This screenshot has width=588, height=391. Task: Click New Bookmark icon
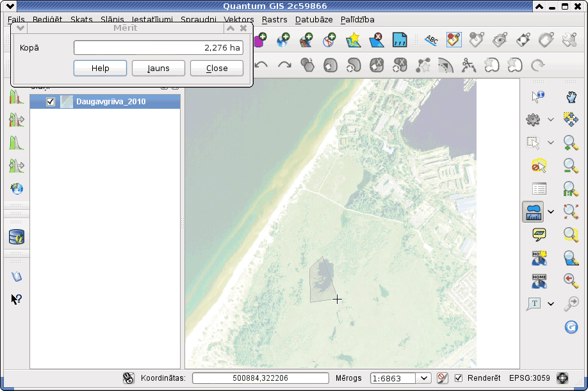point(539,258)
